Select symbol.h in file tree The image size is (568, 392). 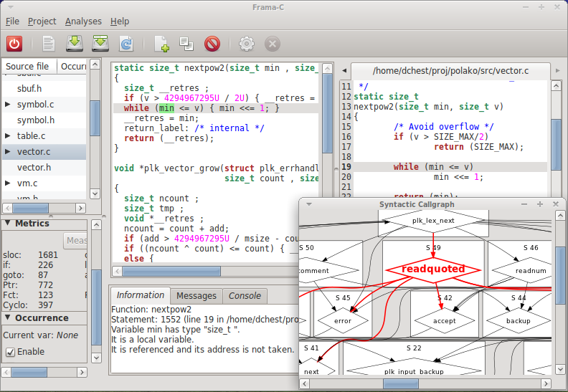(x=44, y=120)
